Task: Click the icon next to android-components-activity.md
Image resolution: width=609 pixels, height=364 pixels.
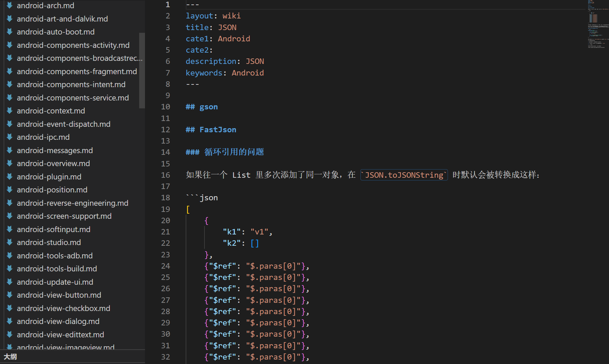Action: point(10,45)
